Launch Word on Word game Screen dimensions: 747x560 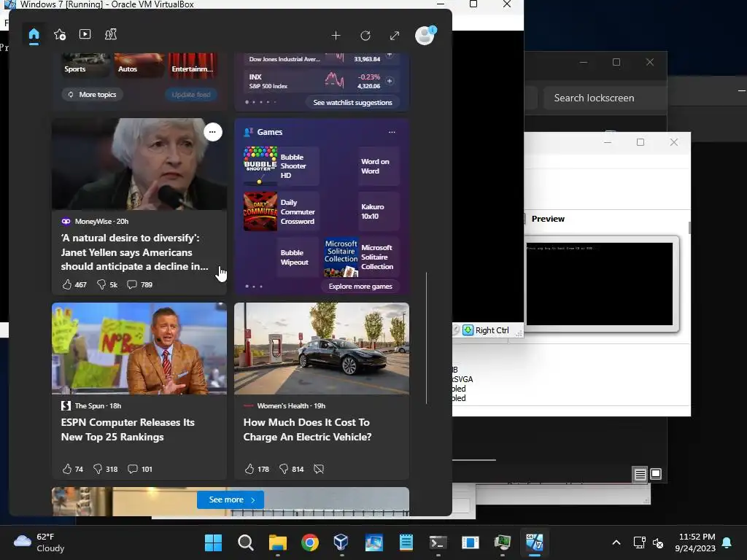362,166
